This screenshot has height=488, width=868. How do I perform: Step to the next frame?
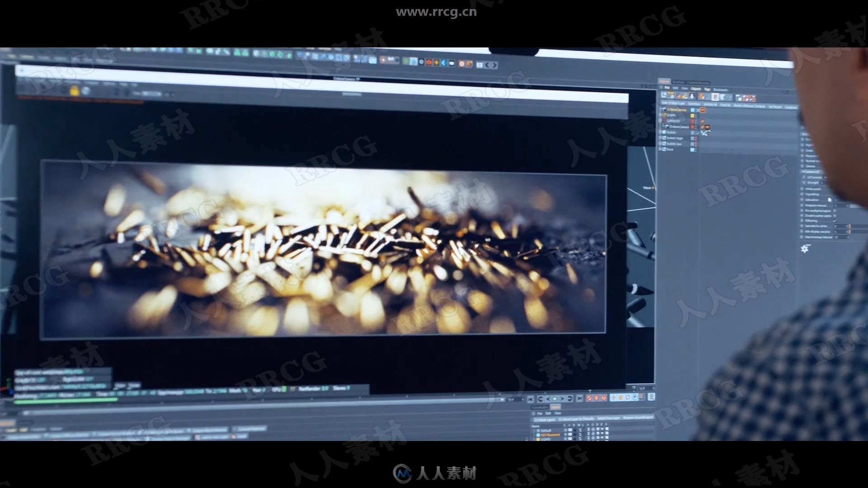pos(562,399)
